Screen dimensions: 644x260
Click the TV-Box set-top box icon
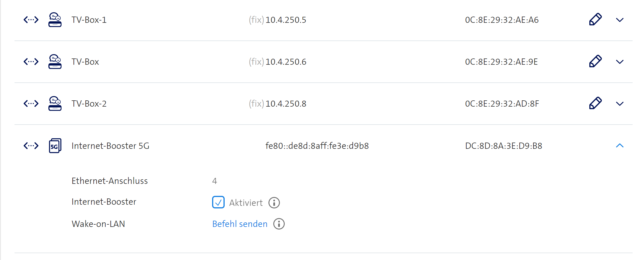(55, 62)
